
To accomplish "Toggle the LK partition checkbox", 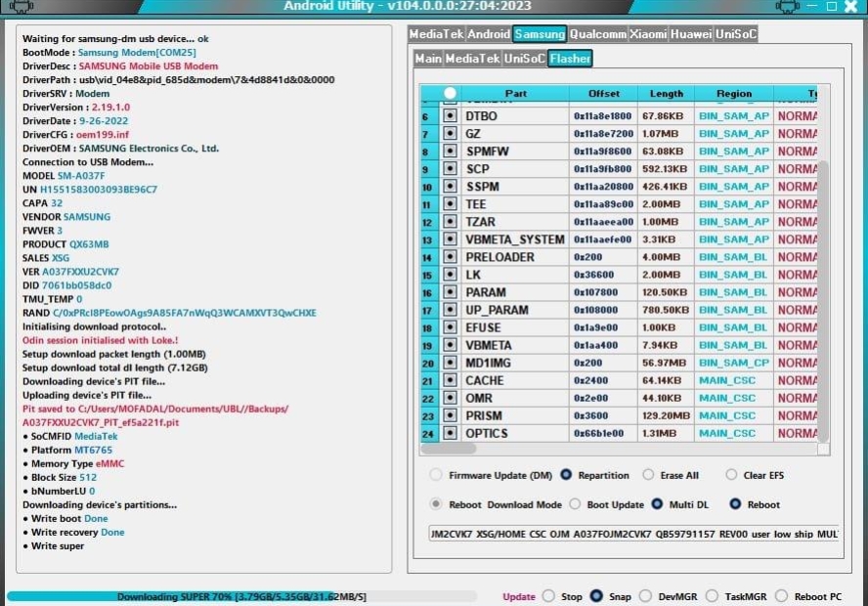I will (450, 275).
